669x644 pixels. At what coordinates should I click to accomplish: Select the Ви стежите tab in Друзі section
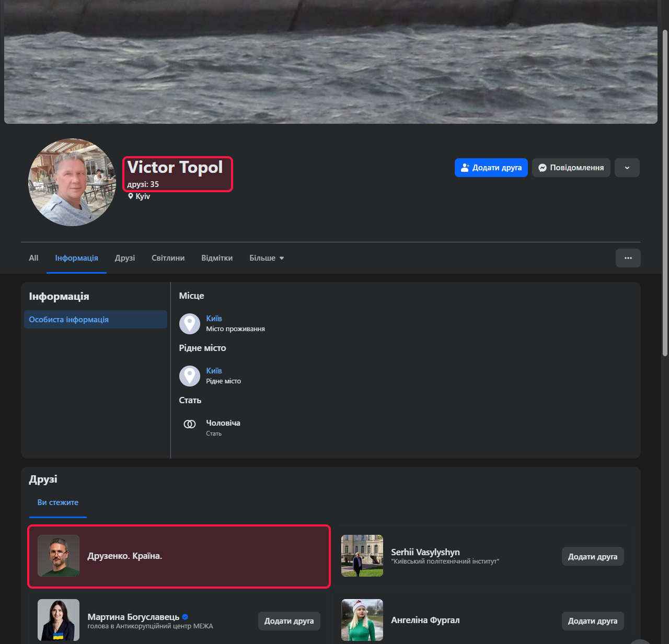click(x=58, y=502)
